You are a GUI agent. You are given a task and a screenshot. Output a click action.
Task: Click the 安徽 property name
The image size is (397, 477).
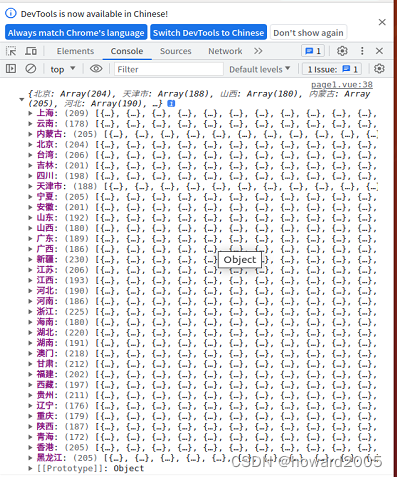coord(45,207)
